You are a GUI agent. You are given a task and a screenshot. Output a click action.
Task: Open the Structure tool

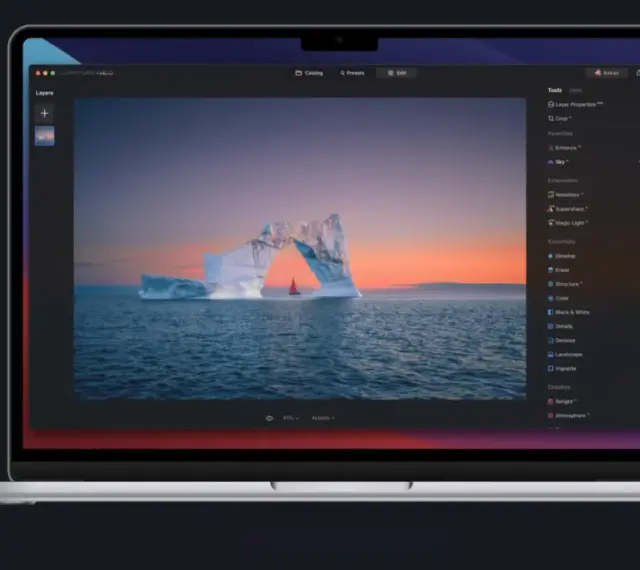point(565,284)
